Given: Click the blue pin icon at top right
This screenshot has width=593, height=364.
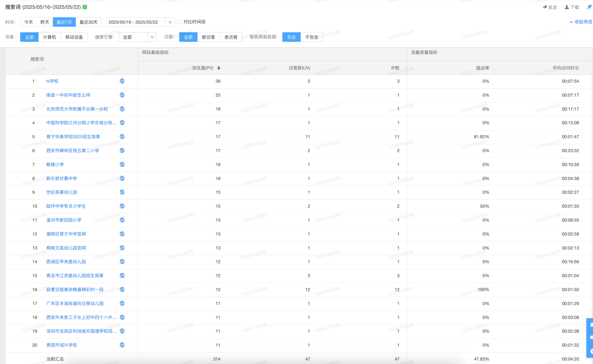Looking at the screenshot, I should click(x=589, y=7).
